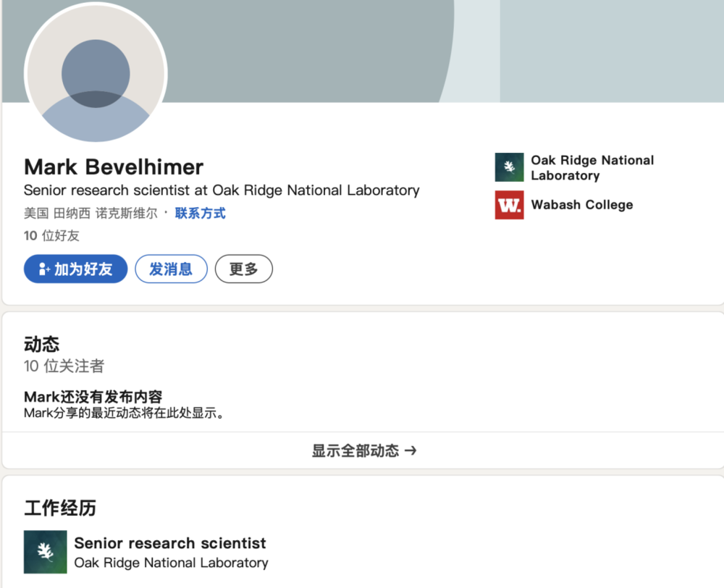Viewport: 724px width, 588px height.
Task: Open the 更多 options menu
Action: tap(243, 269)
